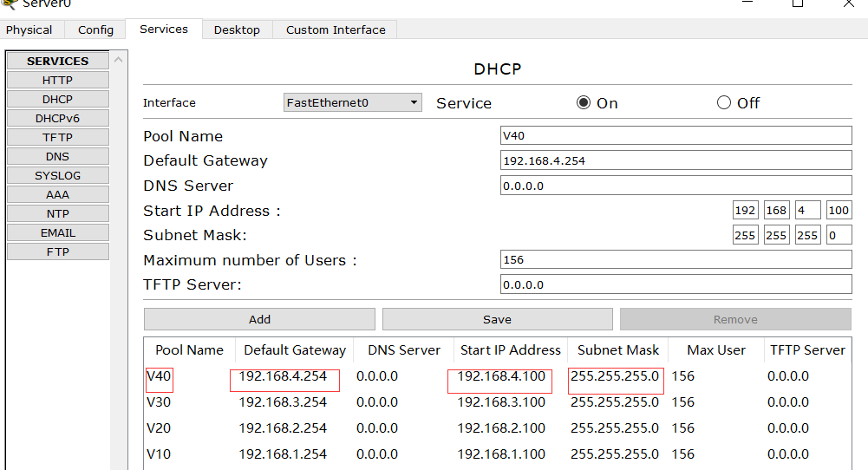Click start IP 192.168.2.100 cell
The height and width of the screenshot is (470, 868).
click(501, 428)
